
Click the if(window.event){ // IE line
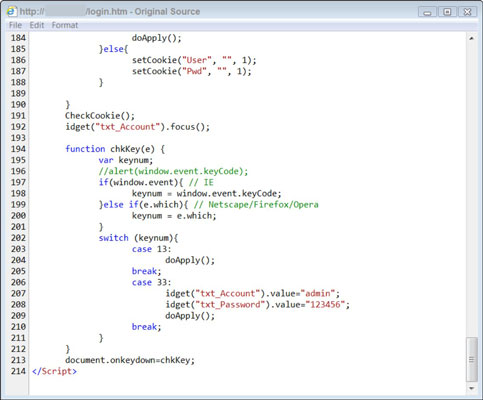(156, 182)
